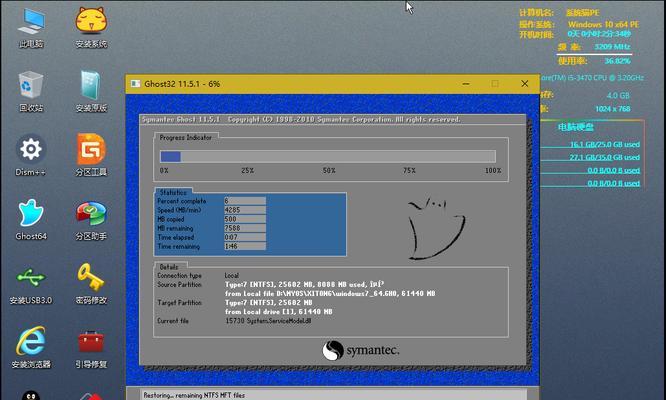This screenshot has width=666, height=400.
Task: Click the '1024 x 768' resolution text
Action: [612, 109]
